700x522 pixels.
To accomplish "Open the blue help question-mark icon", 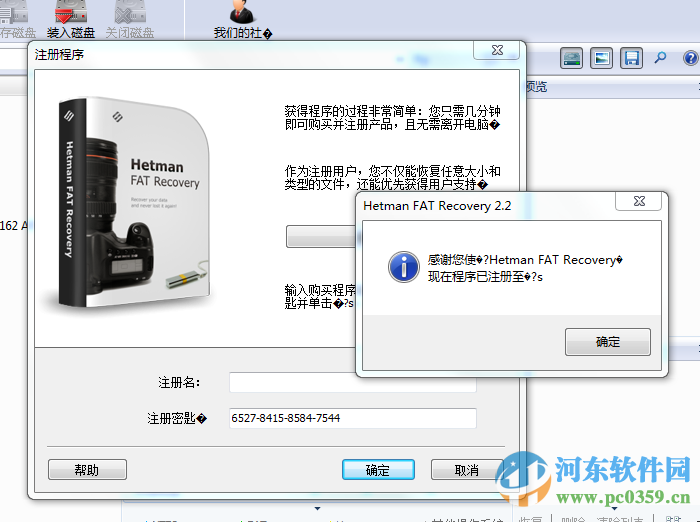I will coord(691,58).
